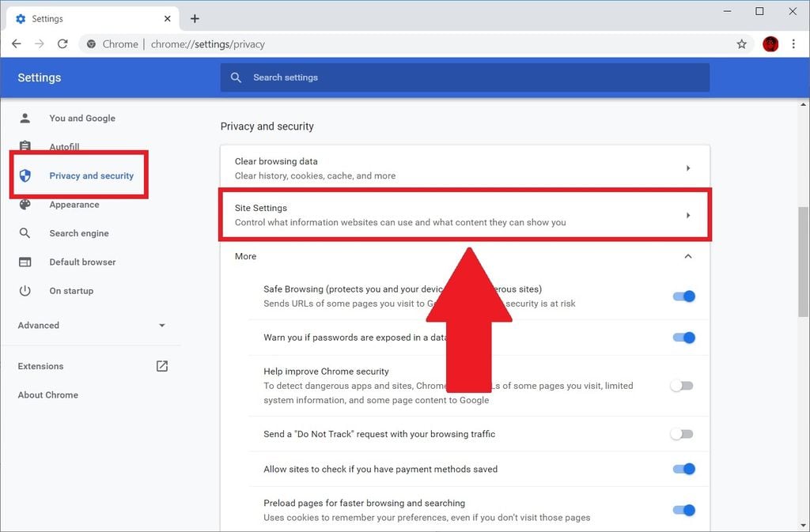Select Autofill in sidebar
Image resolution: width=810 pixels, height=532 pixels.
(x=64, y=146)
